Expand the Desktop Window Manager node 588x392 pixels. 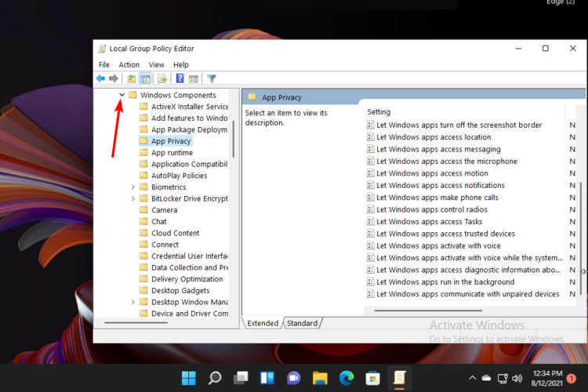tap(132, 302)
